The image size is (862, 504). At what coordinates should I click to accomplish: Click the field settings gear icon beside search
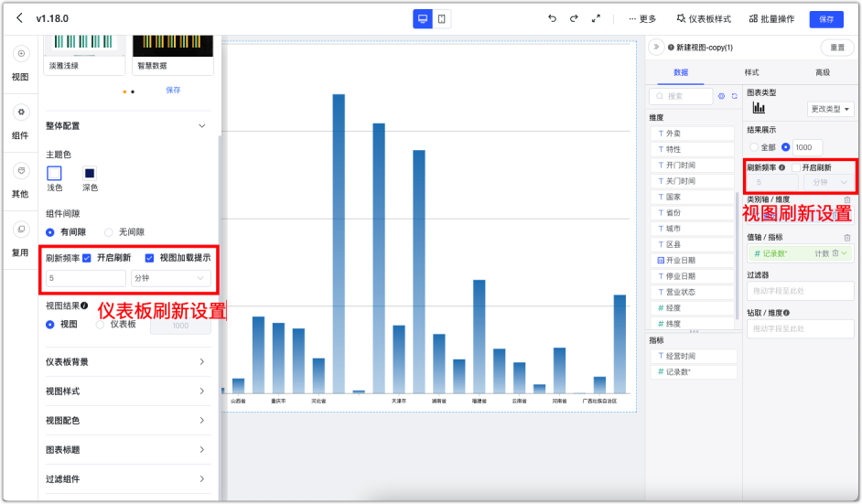pos(721,96)
